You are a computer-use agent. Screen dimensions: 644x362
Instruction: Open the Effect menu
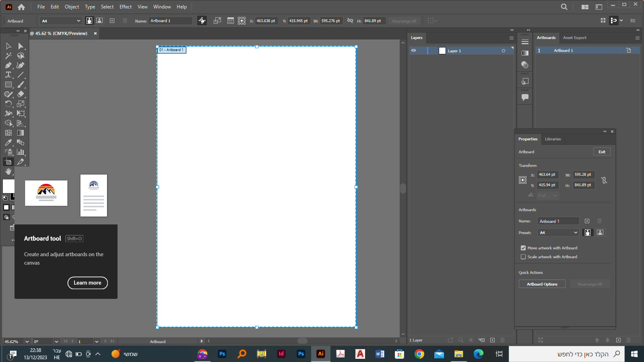(125, 7)
